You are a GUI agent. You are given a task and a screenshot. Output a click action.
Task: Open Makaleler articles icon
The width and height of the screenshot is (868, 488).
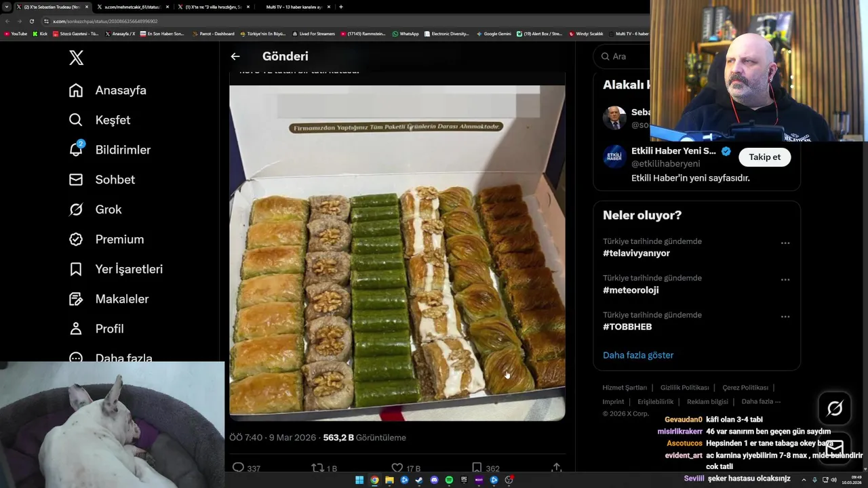[x=76, y=299]
